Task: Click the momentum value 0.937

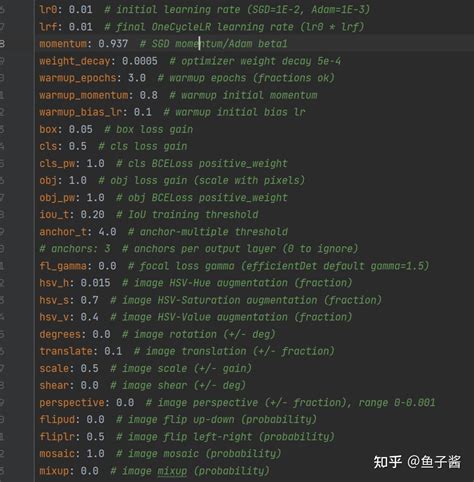Action: 113,44
